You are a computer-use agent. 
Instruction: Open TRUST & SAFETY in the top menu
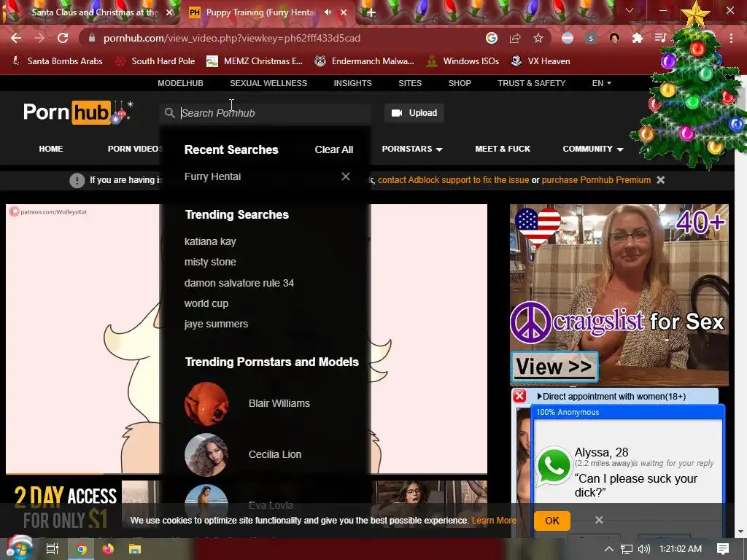[532, 83]
